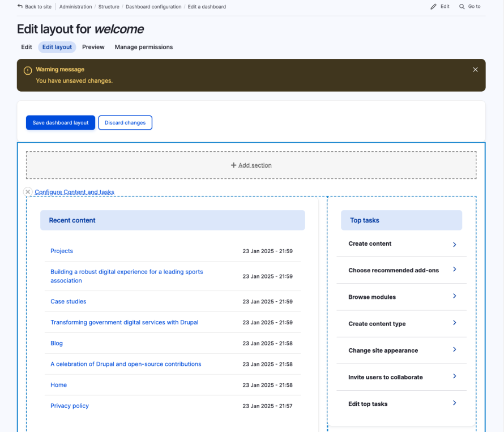The height and width of the screenshot is (432, 504).
Task: Dismiss the unsaved changes warning message
Action: click(475, 70)
